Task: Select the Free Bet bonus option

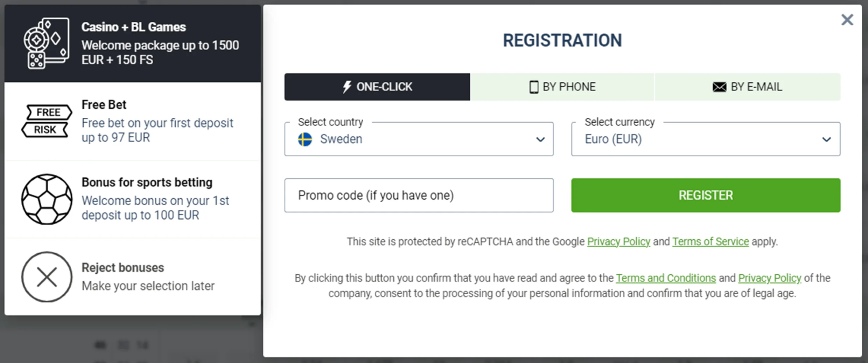Action: (x=132, y=121)
